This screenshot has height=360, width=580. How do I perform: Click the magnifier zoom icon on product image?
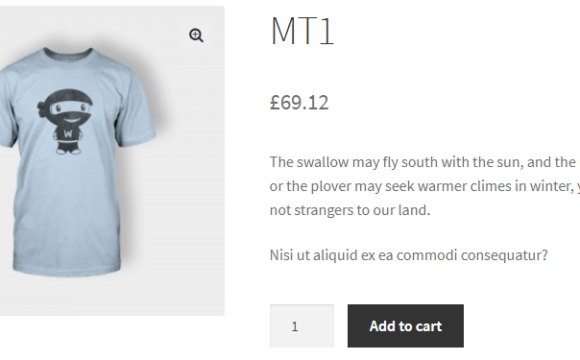(x=196, y=36)
